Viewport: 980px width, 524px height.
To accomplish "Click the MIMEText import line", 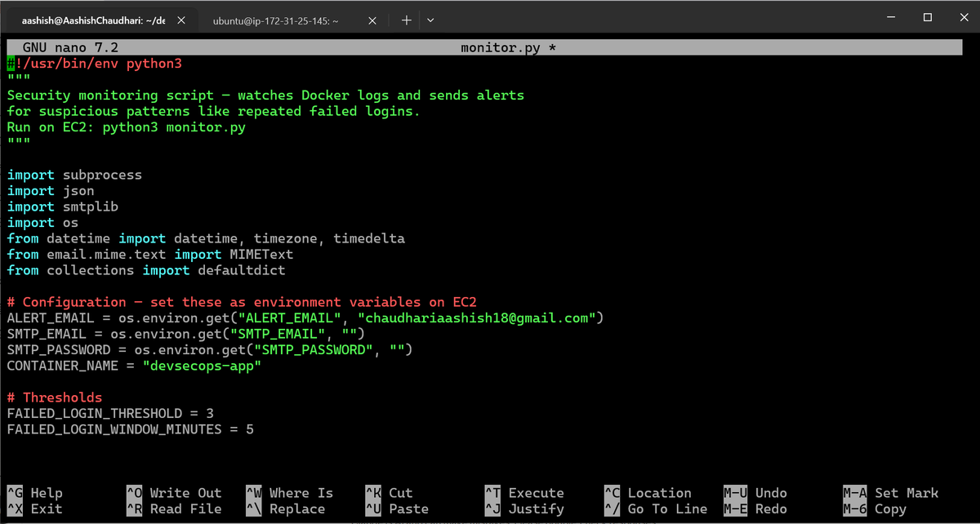I will coord(150,255).
